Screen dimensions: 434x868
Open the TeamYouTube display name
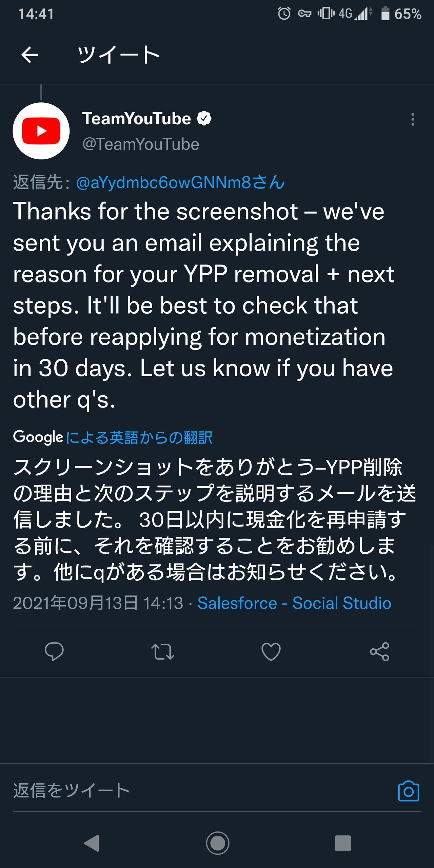click(x=137, y=119)
